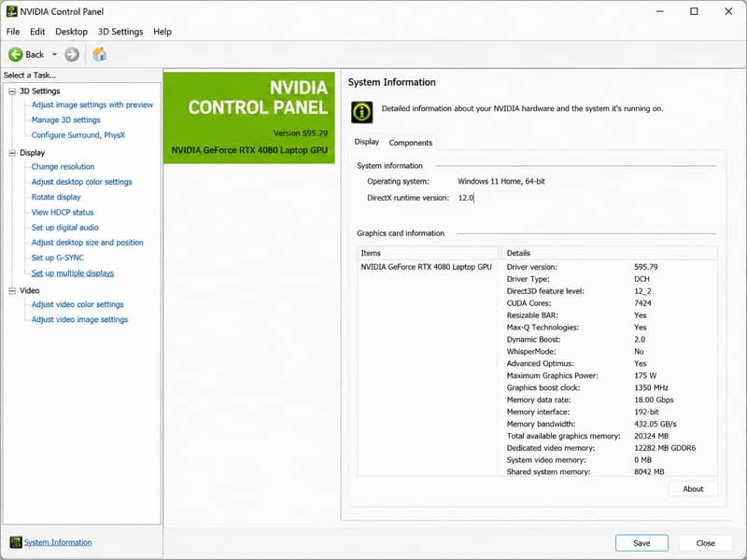Open the 3D Settings menu
This screenshot has height=560, width=747.
pos(120,32)
